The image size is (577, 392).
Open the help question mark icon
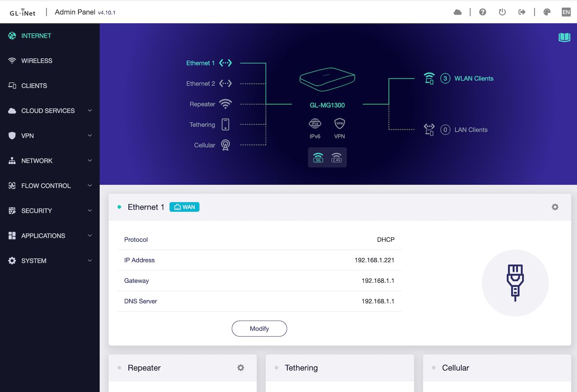pos(483,12)
